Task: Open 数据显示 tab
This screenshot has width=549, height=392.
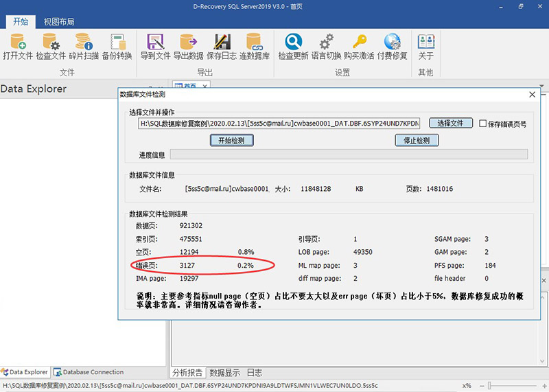Action: pos(225,373)
